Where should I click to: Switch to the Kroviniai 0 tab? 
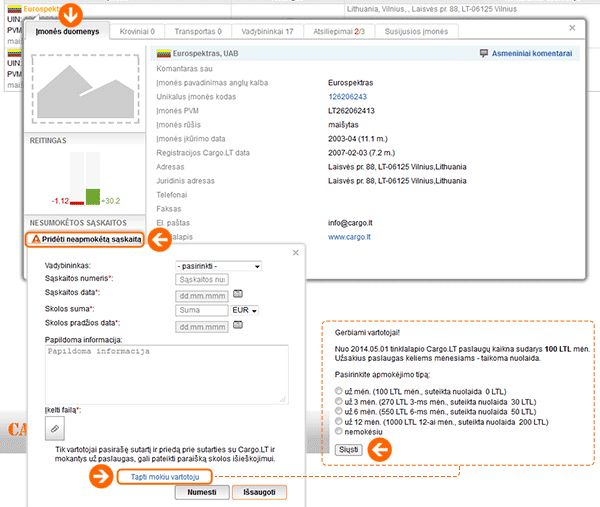(137, 31)
